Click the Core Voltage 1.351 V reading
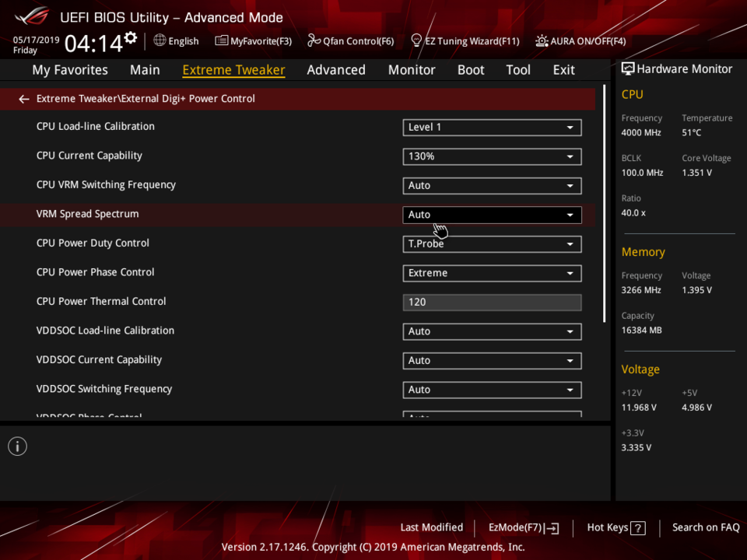 [x=696, y=173]
